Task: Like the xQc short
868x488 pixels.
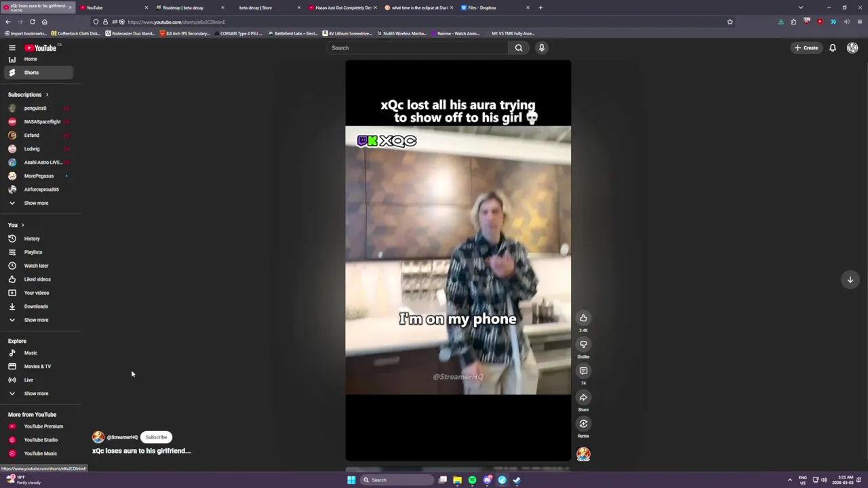Action: [x=583, y=318]
